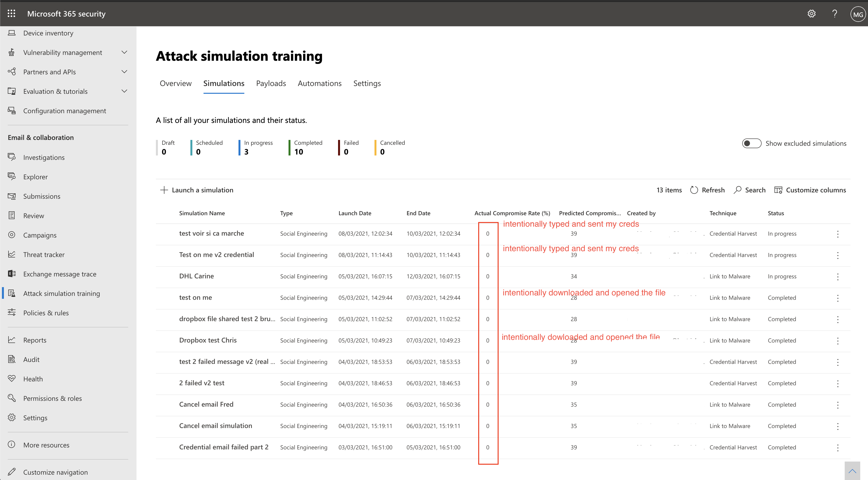The width and height of the screenshot is (868, 480).
Task: Click the Submissions envelope icon
Action: [x=12, y=196]
